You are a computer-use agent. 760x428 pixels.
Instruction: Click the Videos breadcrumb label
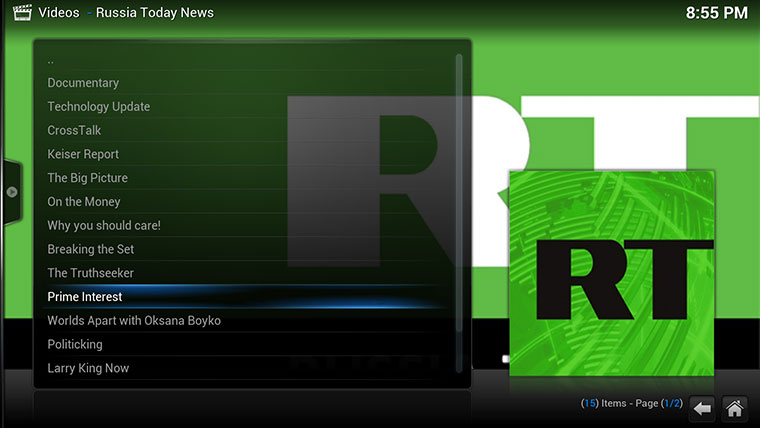(x=59, y=13)
